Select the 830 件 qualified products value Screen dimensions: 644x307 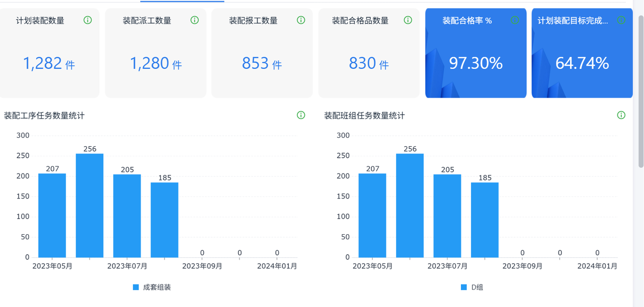click(369, 63)
